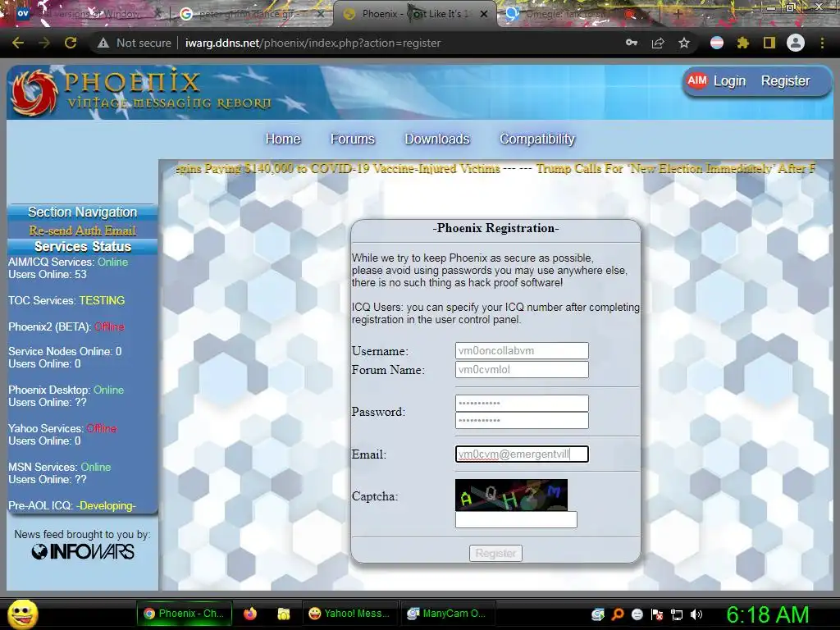Click the flag with red X tray icon

[x=657, y=614]
